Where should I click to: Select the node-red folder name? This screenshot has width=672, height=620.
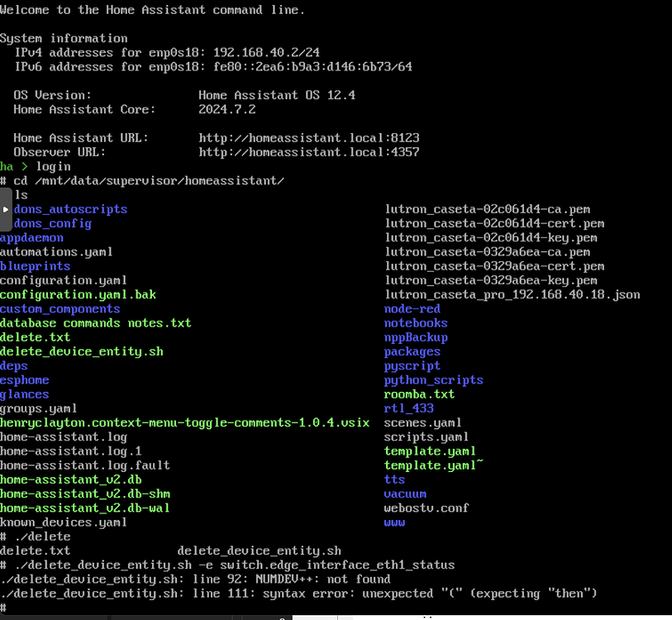point(412,308)
